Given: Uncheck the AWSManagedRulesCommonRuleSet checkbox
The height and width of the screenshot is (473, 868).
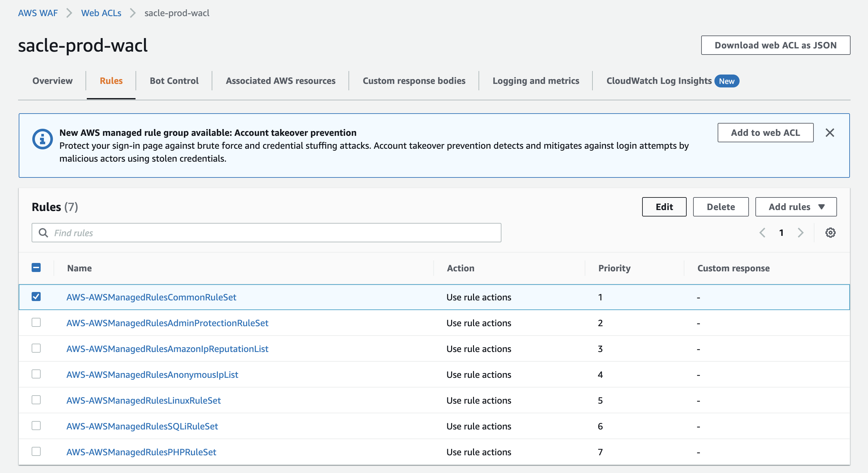Looking at the screenshot, I should pyautogui.click(x=36, y=297).
